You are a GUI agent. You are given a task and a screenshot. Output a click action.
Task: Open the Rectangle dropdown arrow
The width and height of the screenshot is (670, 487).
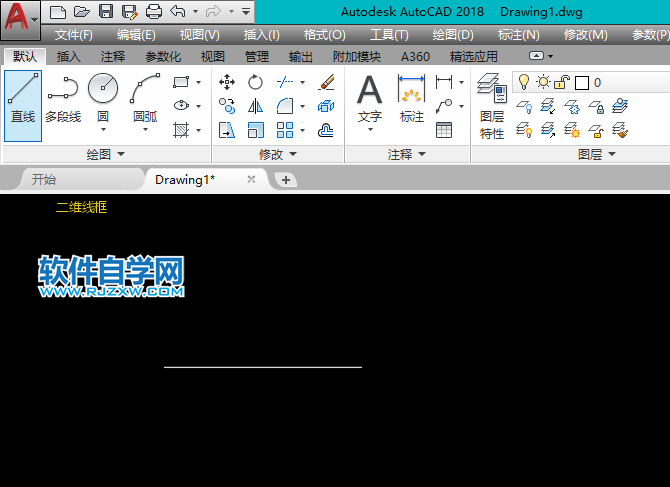(x=199, y=82)
